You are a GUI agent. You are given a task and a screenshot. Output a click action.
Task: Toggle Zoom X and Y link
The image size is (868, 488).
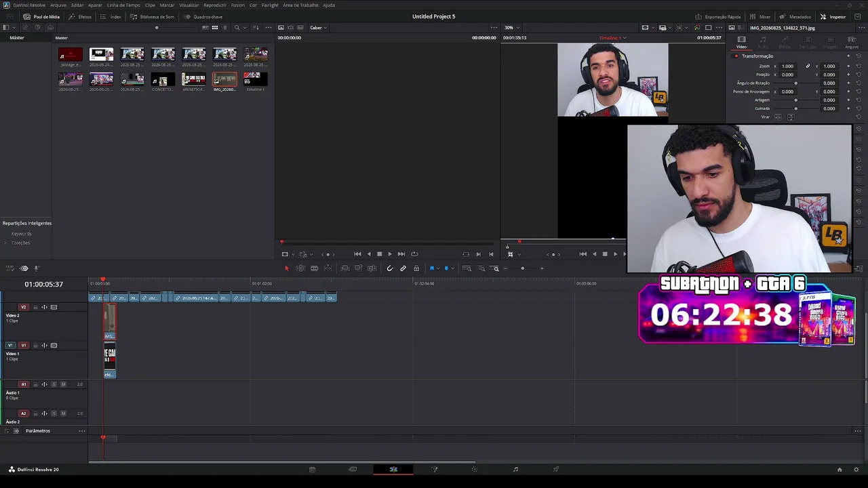pos(808,66)
